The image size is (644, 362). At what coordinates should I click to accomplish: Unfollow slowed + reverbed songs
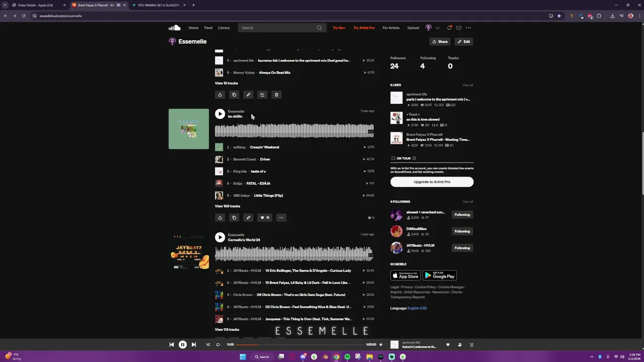point(462,215)
